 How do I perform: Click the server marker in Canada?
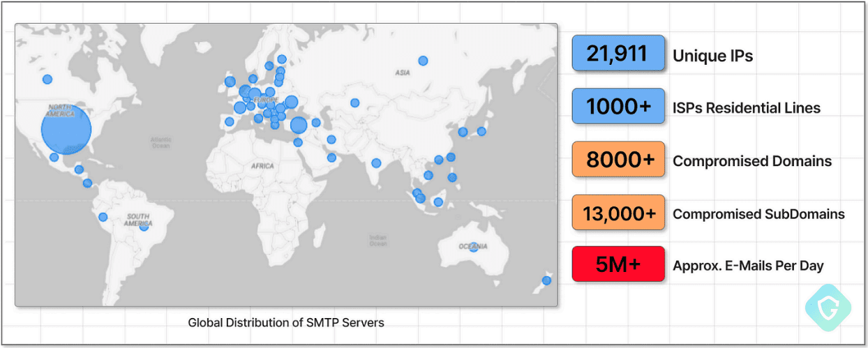click(47, 80)
